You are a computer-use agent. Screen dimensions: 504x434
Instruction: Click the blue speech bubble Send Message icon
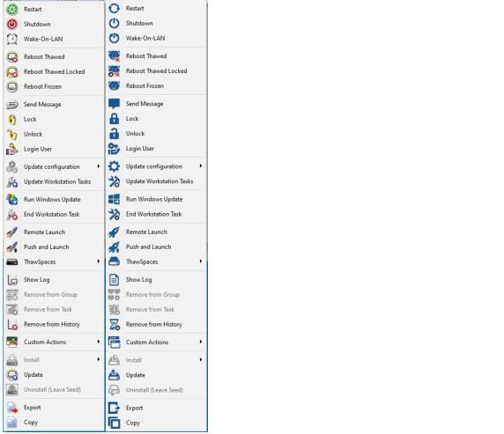115,104
